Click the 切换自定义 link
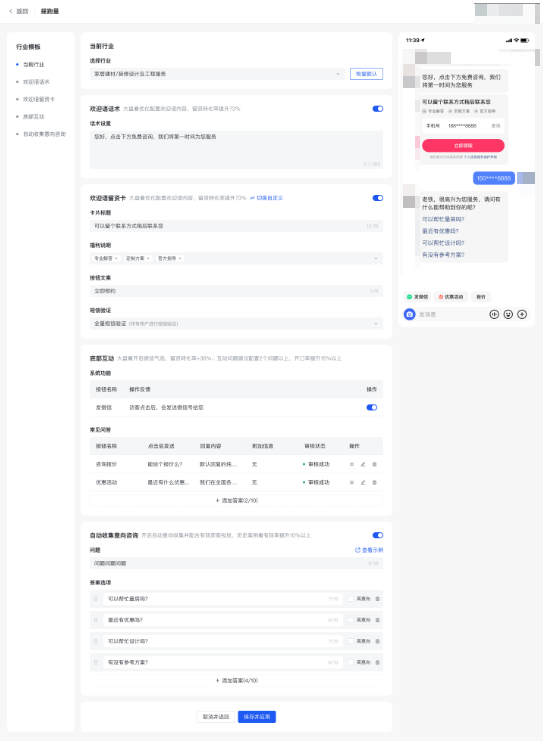 point(267,198)
